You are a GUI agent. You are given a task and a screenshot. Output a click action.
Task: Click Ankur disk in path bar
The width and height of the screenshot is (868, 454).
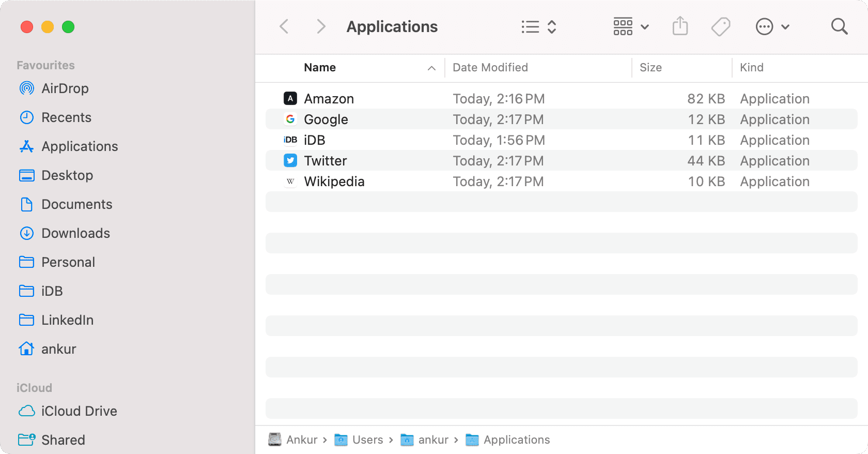coord(293,440)
